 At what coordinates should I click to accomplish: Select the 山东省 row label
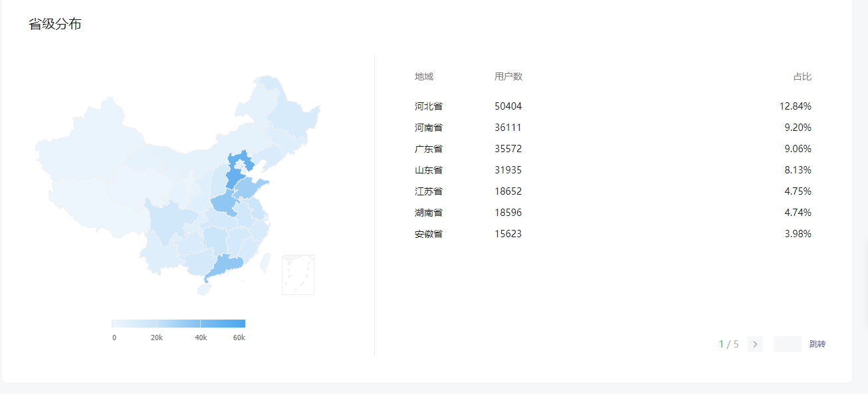tap(429, 170)
